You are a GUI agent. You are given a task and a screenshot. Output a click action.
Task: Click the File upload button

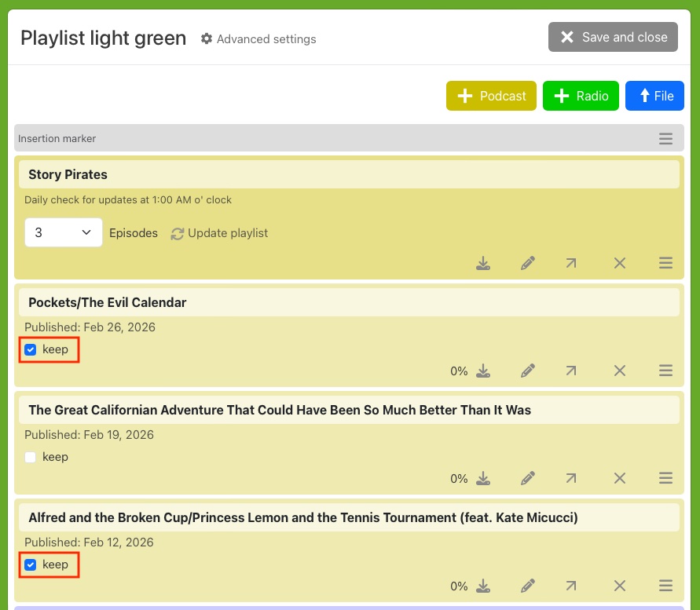[654, 96]
